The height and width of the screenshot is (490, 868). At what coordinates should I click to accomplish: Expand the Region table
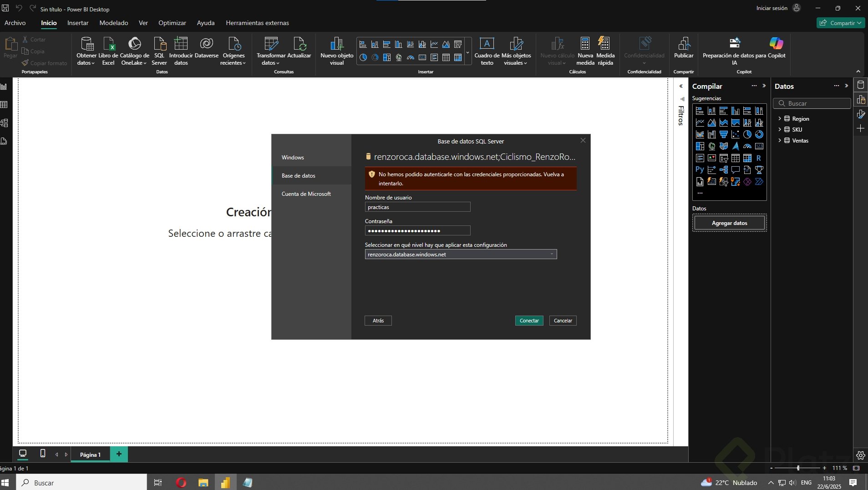coord(780,118)
